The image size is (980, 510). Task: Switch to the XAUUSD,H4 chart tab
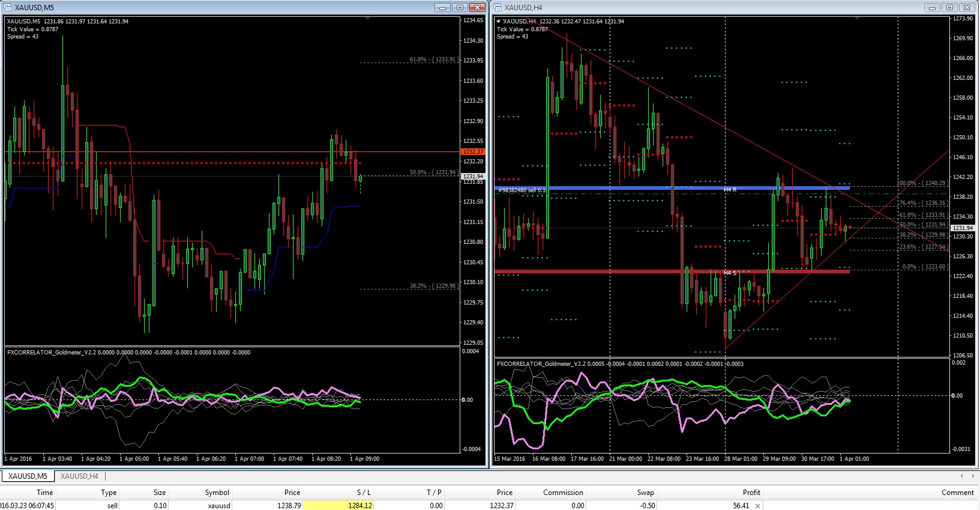(79, 476)
